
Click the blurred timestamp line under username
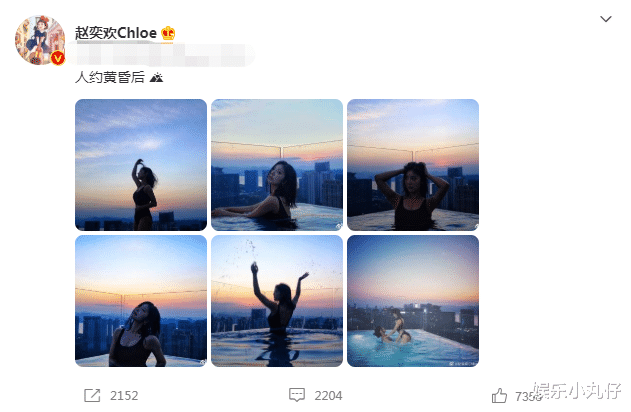pos(161,56)
